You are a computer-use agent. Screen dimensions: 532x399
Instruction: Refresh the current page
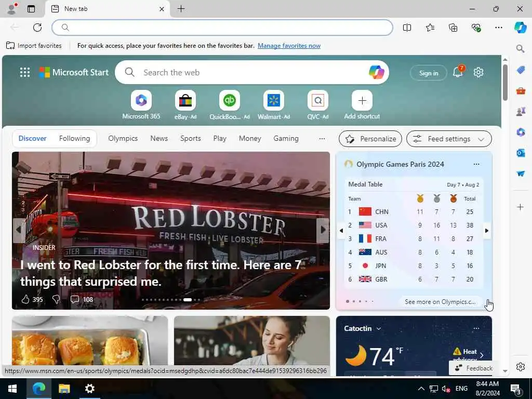(x=37, y=28)
